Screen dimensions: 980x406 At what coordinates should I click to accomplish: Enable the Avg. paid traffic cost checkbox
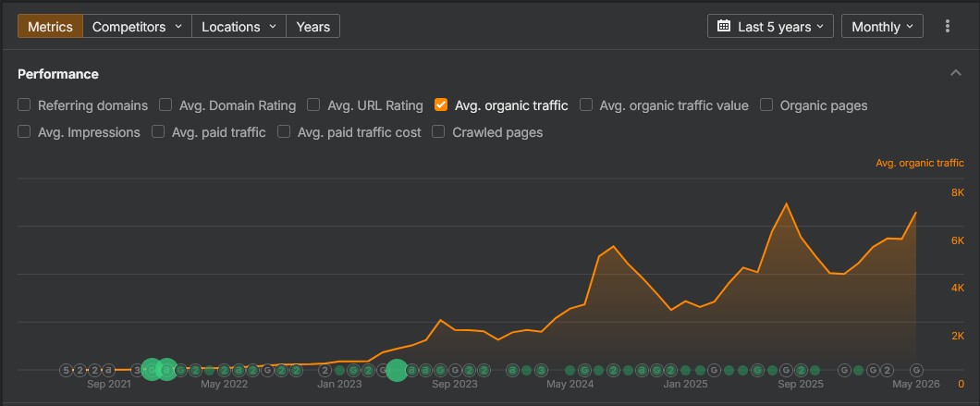point(284,131)
